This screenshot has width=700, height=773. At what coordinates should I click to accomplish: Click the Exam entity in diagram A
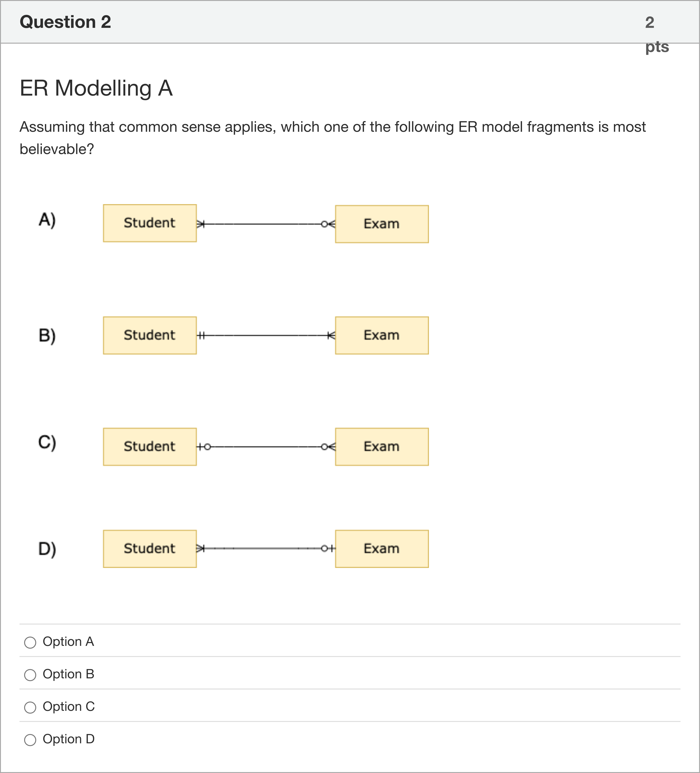(382, 224)
